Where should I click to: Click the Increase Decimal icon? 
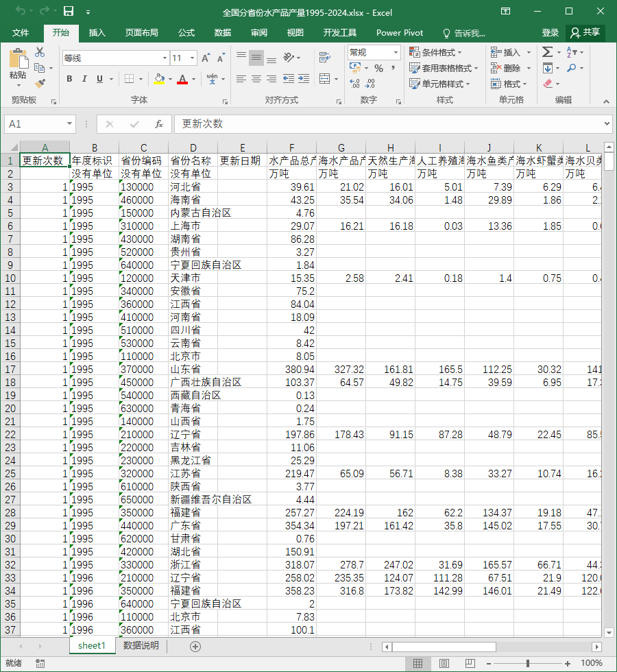click(354, 83)
